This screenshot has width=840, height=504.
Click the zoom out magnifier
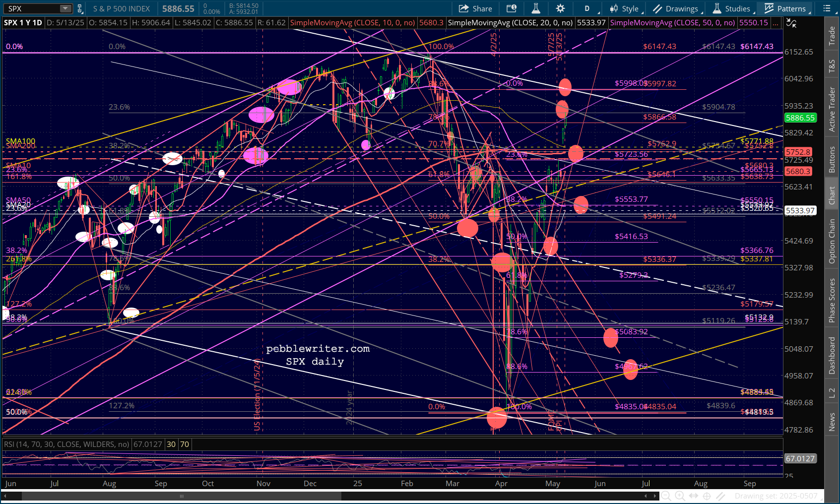click(666, 496)
